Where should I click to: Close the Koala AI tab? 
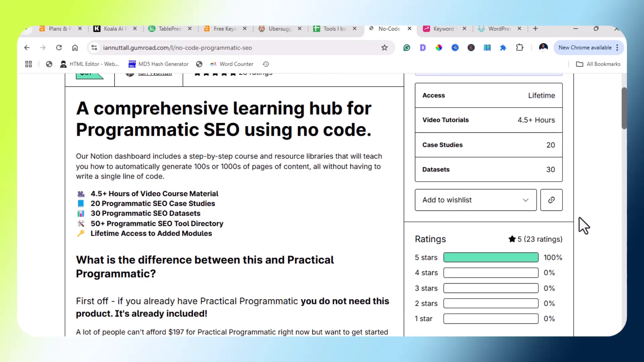click(x=135, y=28)
